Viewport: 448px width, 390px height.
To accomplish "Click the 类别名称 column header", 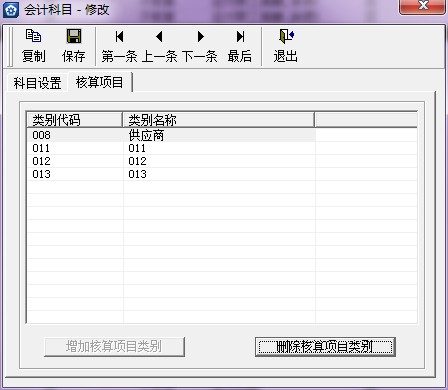I will [219, 120].
